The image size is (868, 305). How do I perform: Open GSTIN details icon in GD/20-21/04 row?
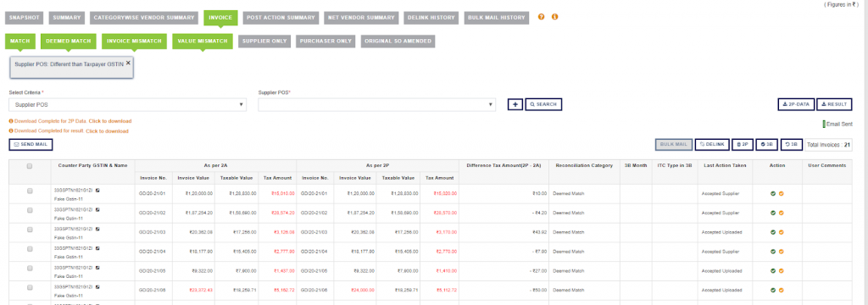point(97,248)
